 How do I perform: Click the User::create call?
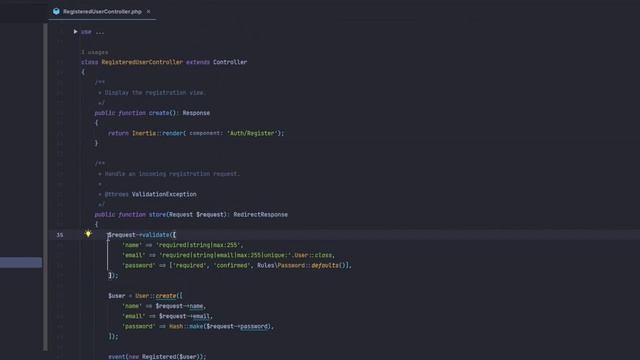point(159,296)
